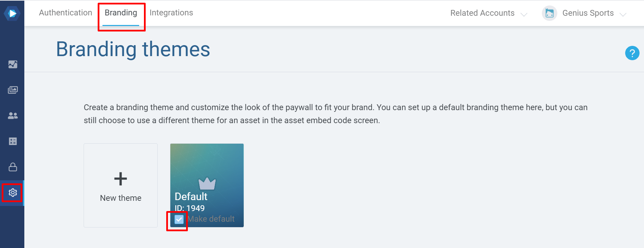This screenshot has width=644, height=248.
Task: Click the chevron beside Related Accounts
Action: [524, 14]
